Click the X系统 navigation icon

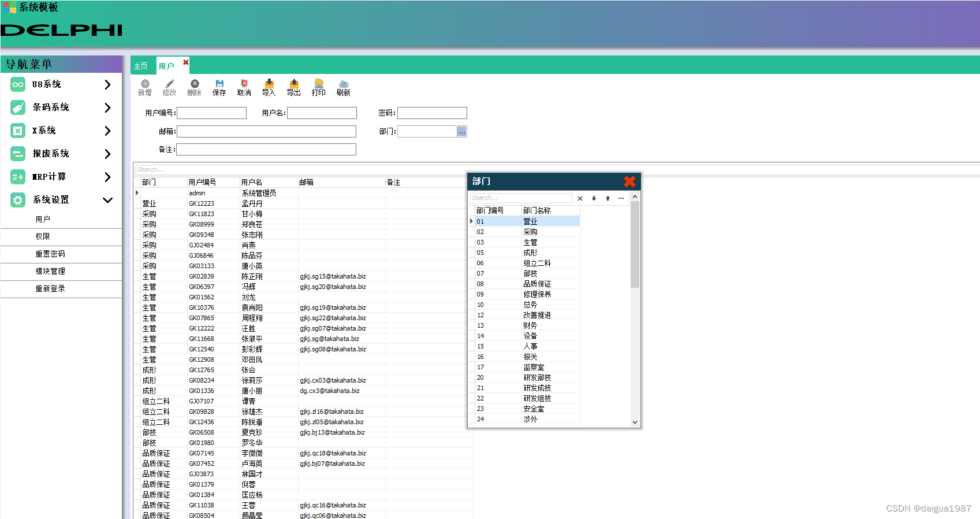click(x=18, y=131)
